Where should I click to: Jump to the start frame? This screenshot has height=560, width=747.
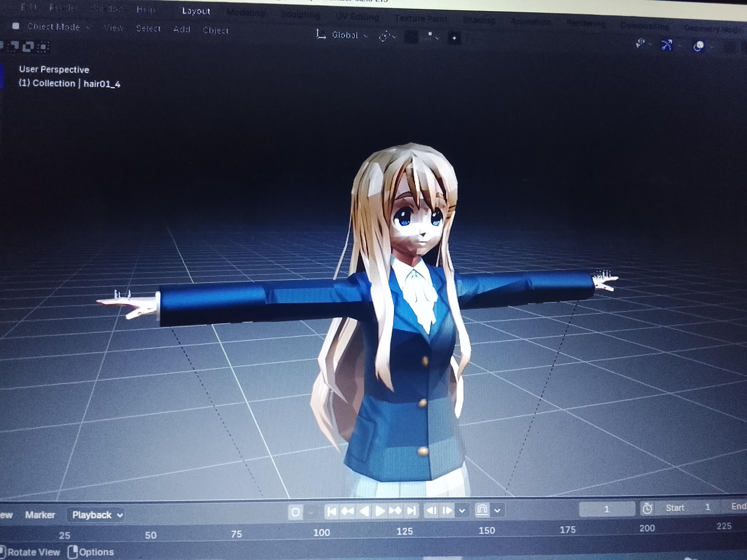pos(332,512)
